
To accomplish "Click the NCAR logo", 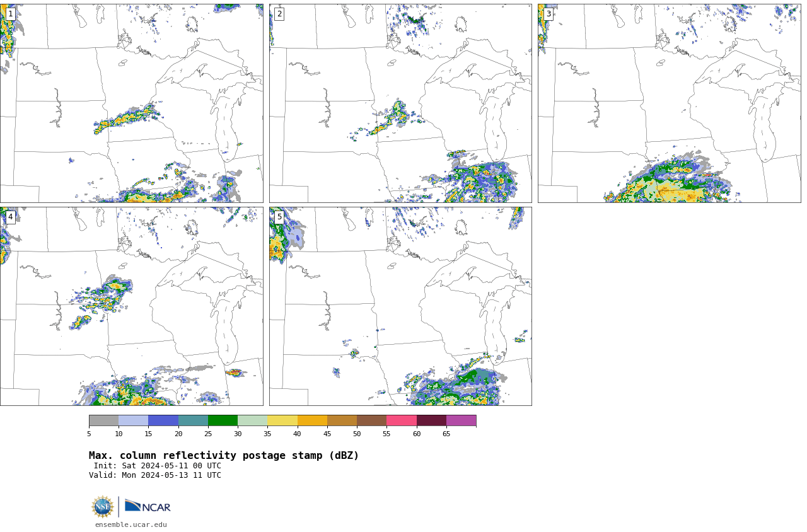I will point(148,506).
